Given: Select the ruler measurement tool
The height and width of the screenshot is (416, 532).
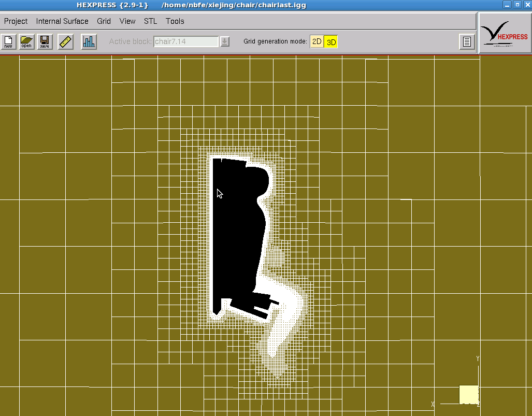Looking at the screenshot, I should 66,41.
